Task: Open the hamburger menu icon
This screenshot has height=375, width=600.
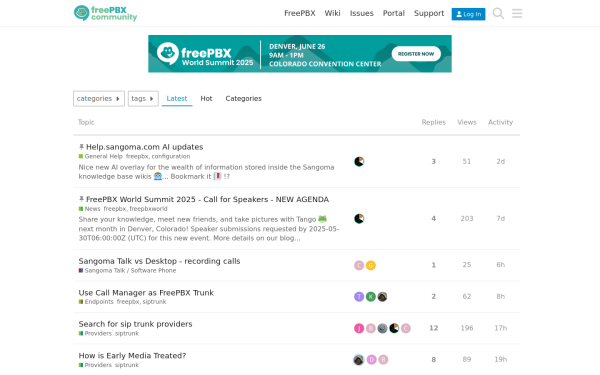Action: pos(517,13)
